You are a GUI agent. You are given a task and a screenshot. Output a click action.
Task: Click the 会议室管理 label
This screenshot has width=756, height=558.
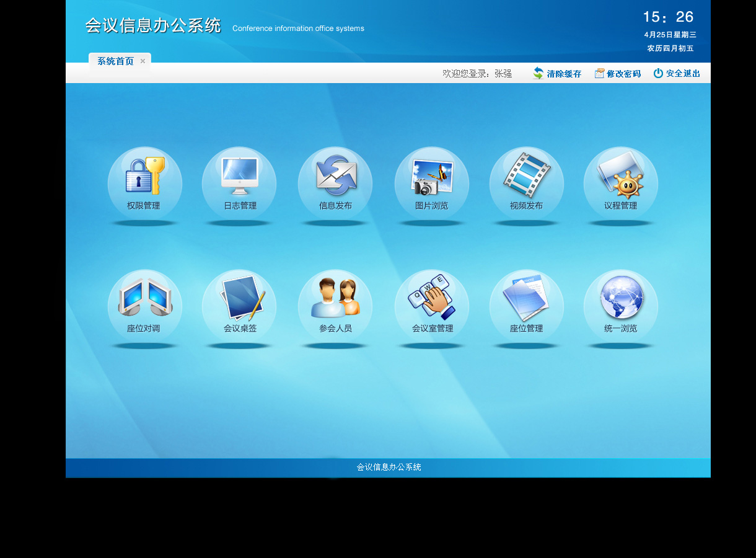[433, 329]
